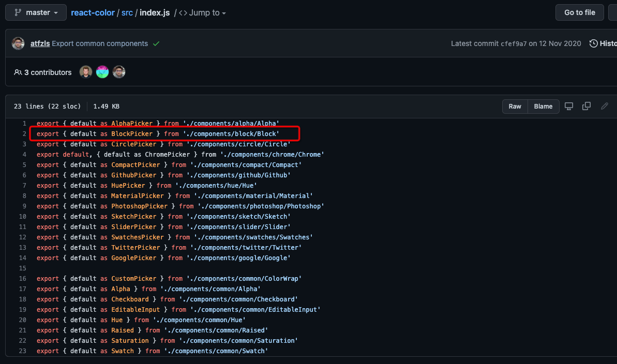Open Blame view
Viewport: 617px width, 364px height.
point(543,106)
